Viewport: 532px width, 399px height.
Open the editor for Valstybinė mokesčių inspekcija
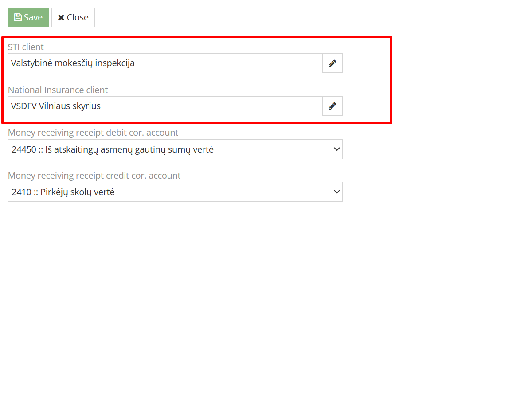[x=332, y=63]
